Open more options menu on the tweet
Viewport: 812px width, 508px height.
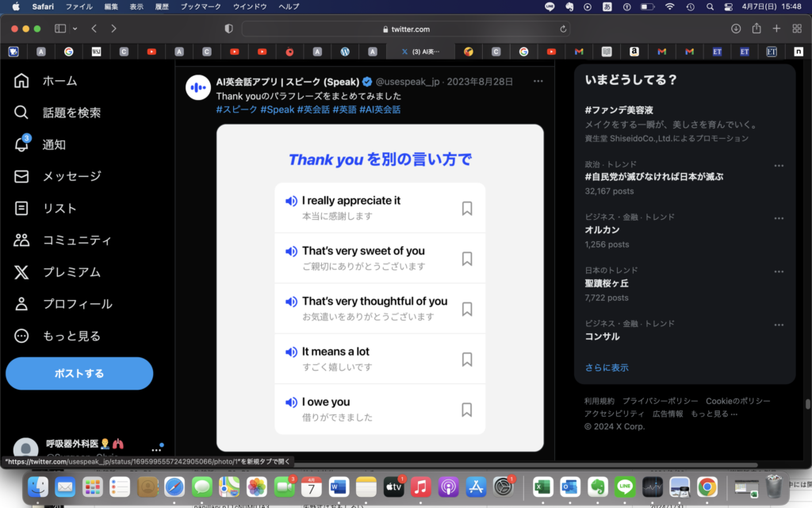tap(538, 82)
